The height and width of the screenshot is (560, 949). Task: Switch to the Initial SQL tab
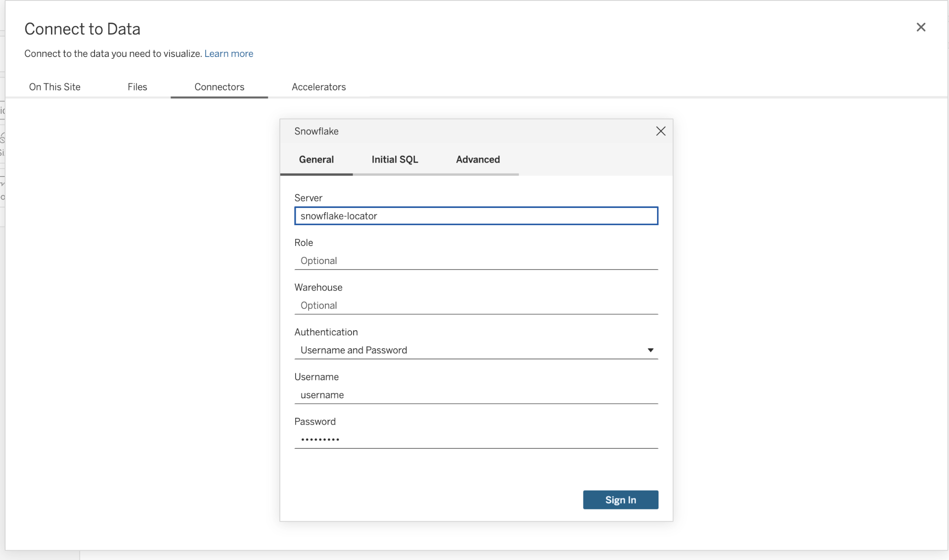pyautogui.click(x=394, y=159)
